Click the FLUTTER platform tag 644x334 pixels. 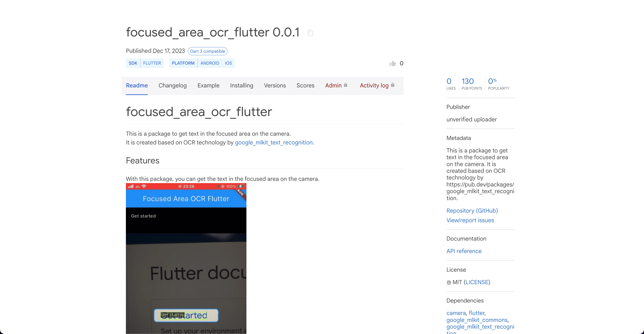(152, 63)
